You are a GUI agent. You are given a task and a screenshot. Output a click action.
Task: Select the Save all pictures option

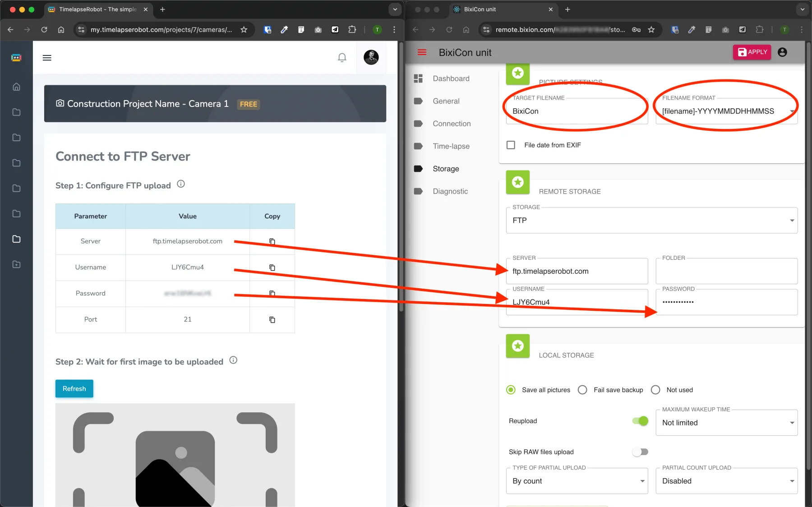[511, 390]
